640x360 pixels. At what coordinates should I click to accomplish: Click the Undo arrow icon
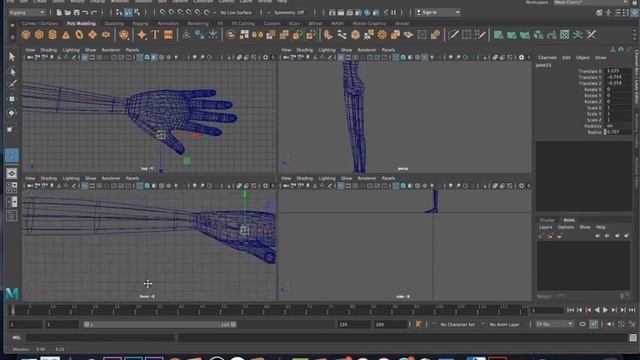coord(85,13)
